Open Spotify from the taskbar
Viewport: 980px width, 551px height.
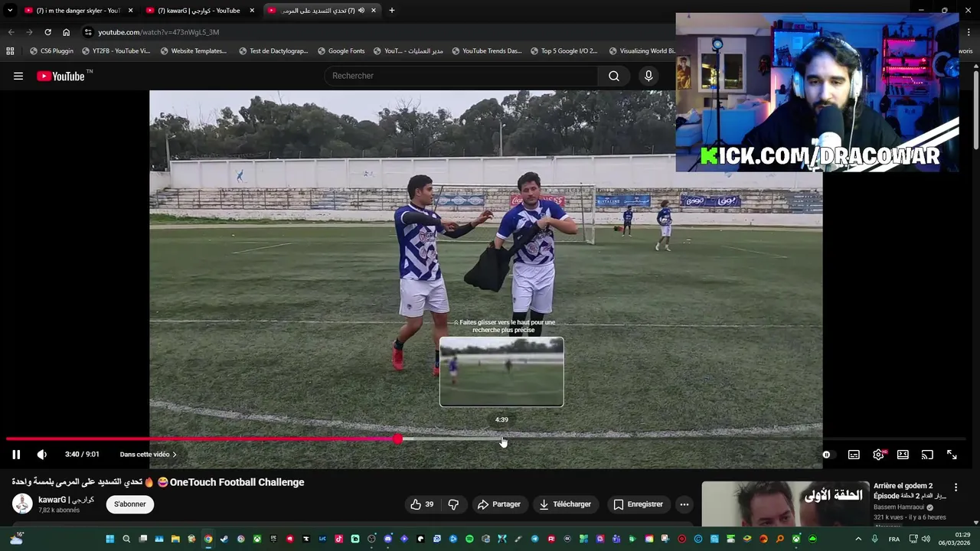tap(469, 540)
